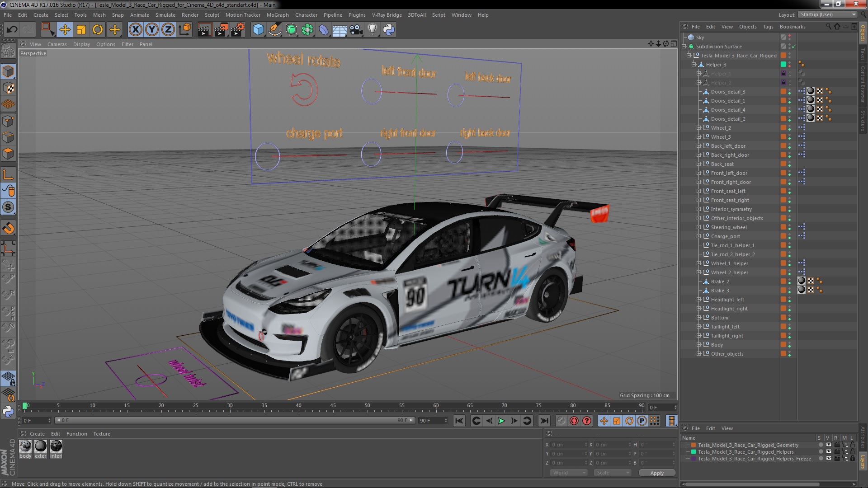The height and width of the screenshot is (488, 868).
Task: Toggle Subdivision Surface green enable checkmark
Action: coord(794,47)
